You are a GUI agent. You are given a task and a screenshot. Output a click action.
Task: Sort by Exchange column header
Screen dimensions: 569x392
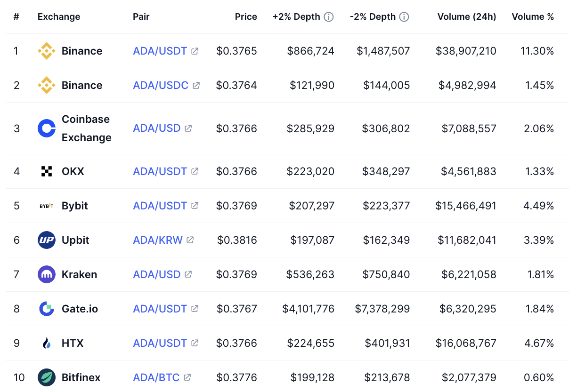[x=59, y=17]
